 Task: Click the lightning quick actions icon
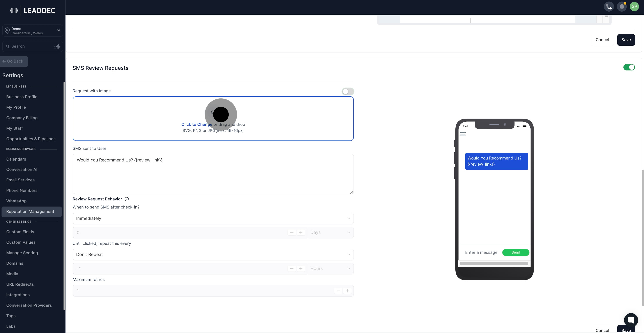(57, 46)
